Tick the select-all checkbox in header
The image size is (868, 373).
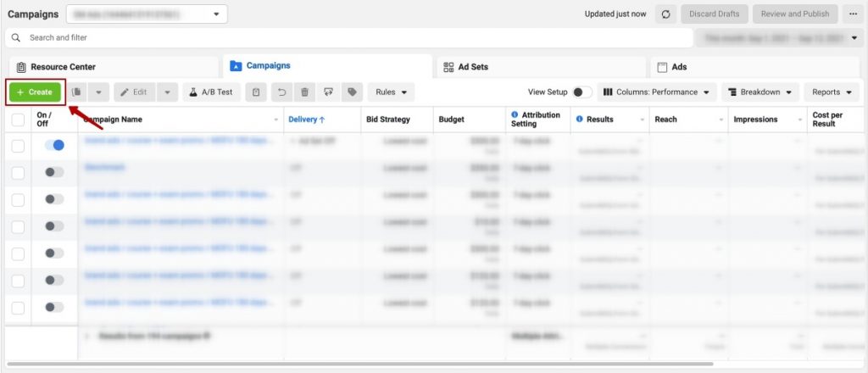pyautogui.click(x=18, y=120)
